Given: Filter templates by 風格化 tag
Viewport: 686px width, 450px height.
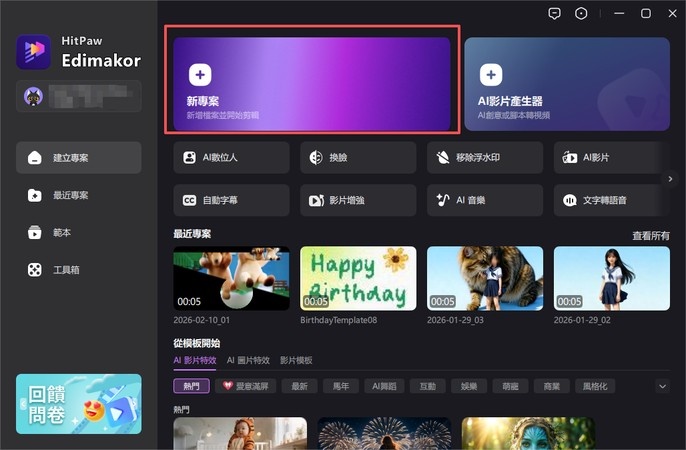Looking at the screenshot, I should coord(595,386).
